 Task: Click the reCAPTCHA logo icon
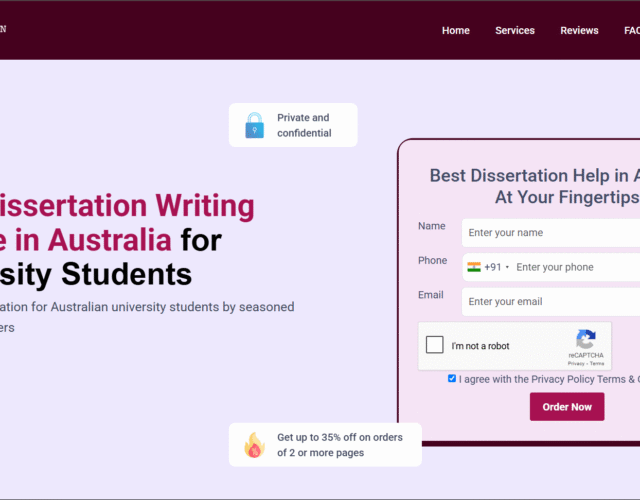(586, 339)
